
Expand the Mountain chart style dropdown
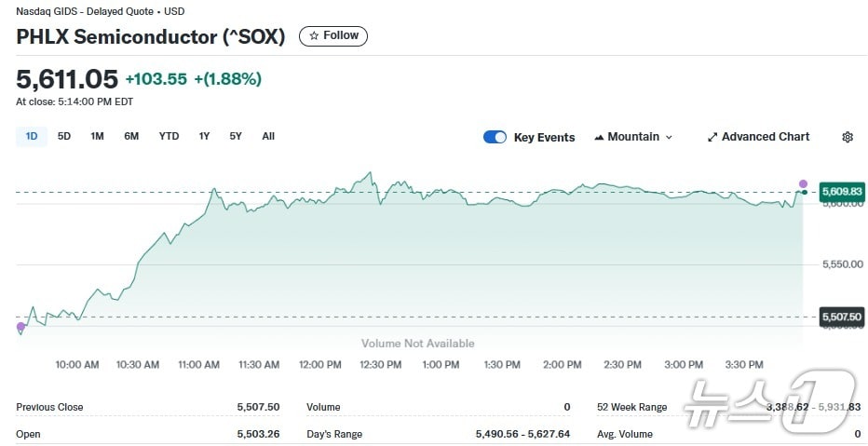tap(668, 137)
